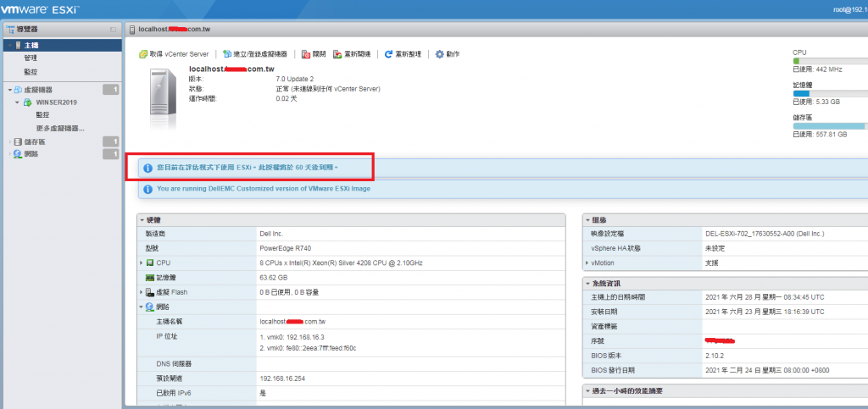Expand the vMotion row
The image size is (868, 409).
point(587,263)
